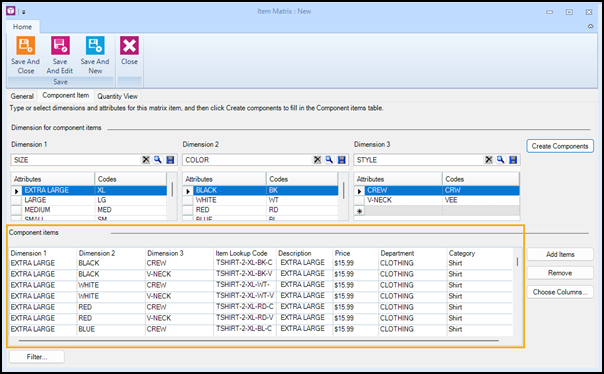
Task: Click the Remove button
Action: (x=560, y=273)
